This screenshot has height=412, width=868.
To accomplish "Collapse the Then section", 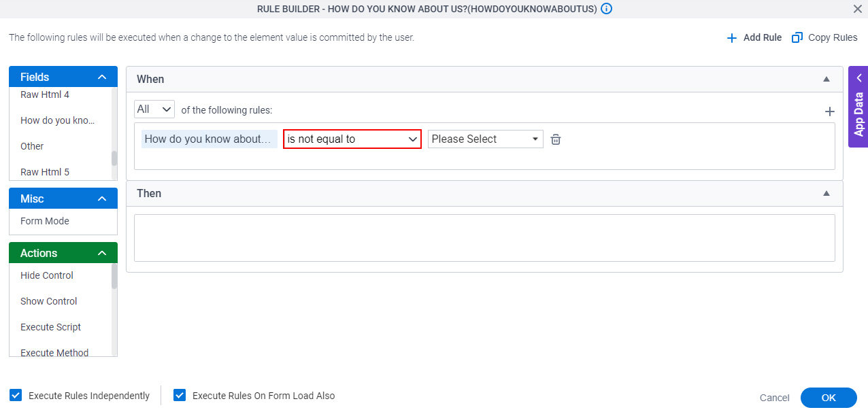I will (x=827, y=193).
